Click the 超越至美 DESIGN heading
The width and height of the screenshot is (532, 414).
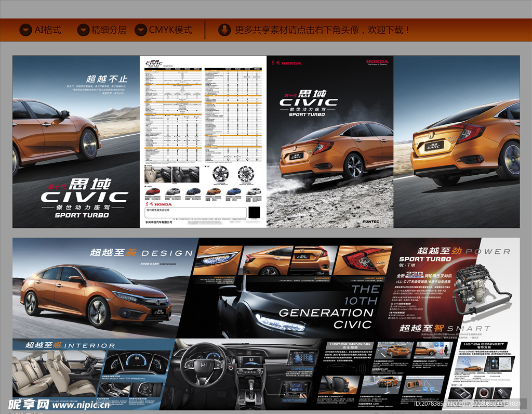(x=141, y=253)
